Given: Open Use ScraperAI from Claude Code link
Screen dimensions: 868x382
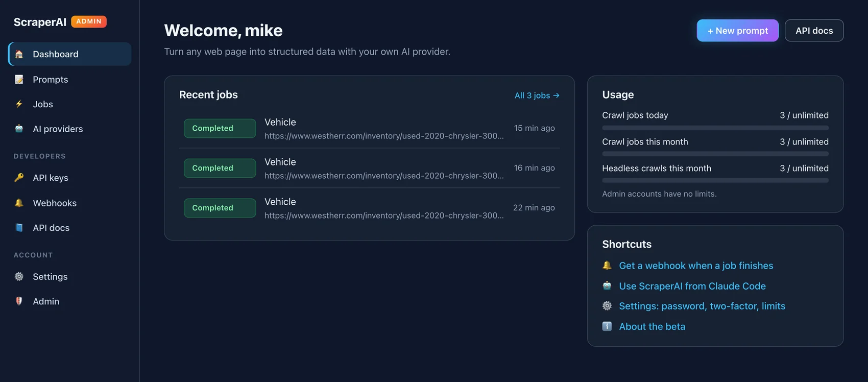Looking at the screenshot, I should (x=692, y=286).
